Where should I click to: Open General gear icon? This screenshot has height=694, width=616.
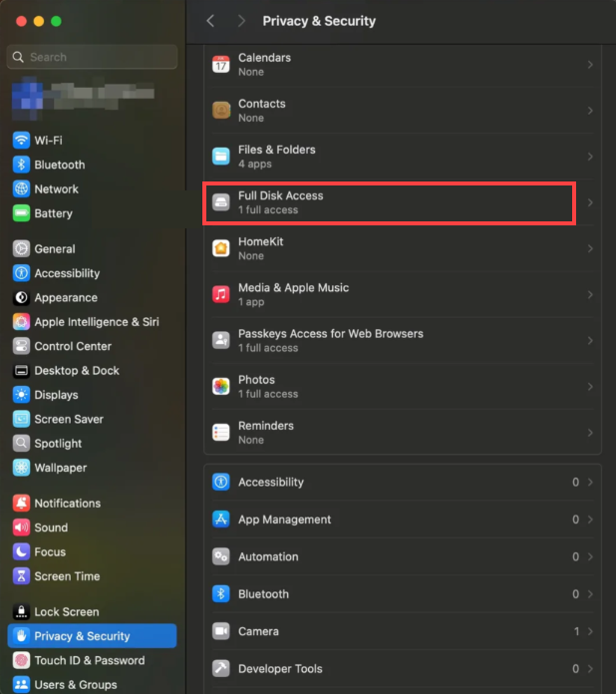[x=21, y=248]
